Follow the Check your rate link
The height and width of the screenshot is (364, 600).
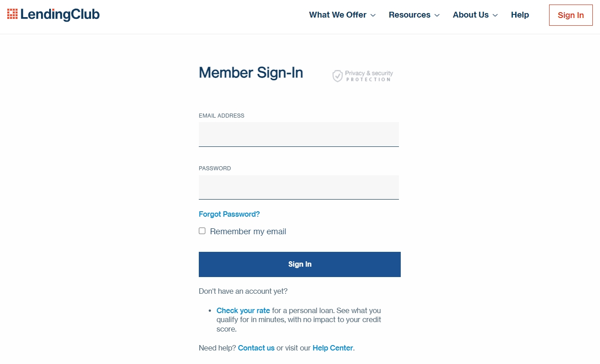tap(243, 310)
